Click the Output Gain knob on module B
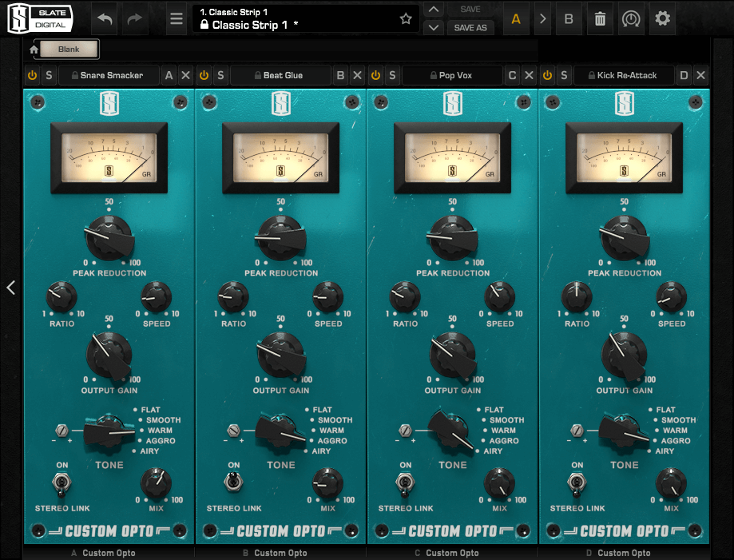The height and width of the screenshot is (560, 734). pos(281,355)
